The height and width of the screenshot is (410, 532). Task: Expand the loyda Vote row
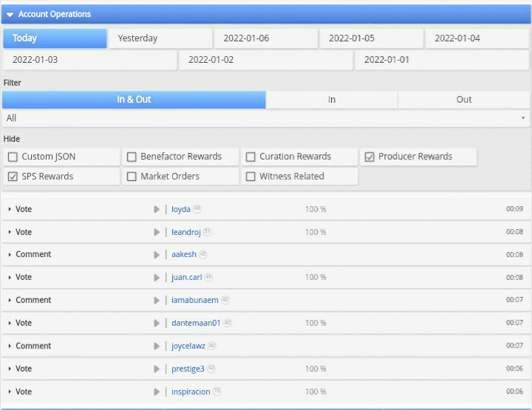point(10,210)
